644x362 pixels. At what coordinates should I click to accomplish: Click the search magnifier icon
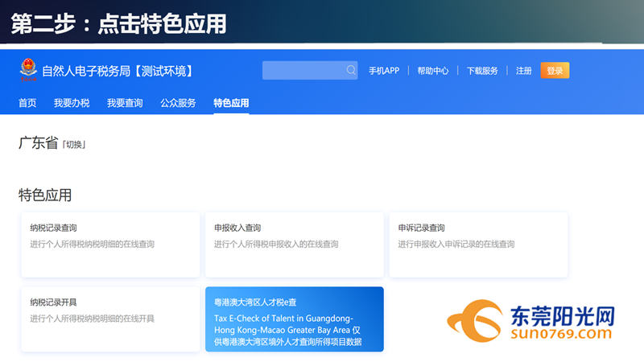tap(351, 71)
